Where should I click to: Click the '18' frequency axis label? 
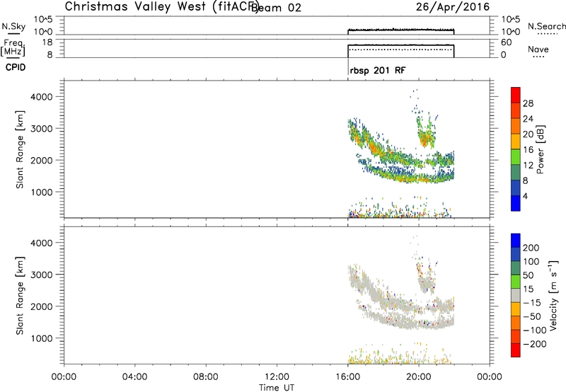pyautogui.click(x=47, y=42)
